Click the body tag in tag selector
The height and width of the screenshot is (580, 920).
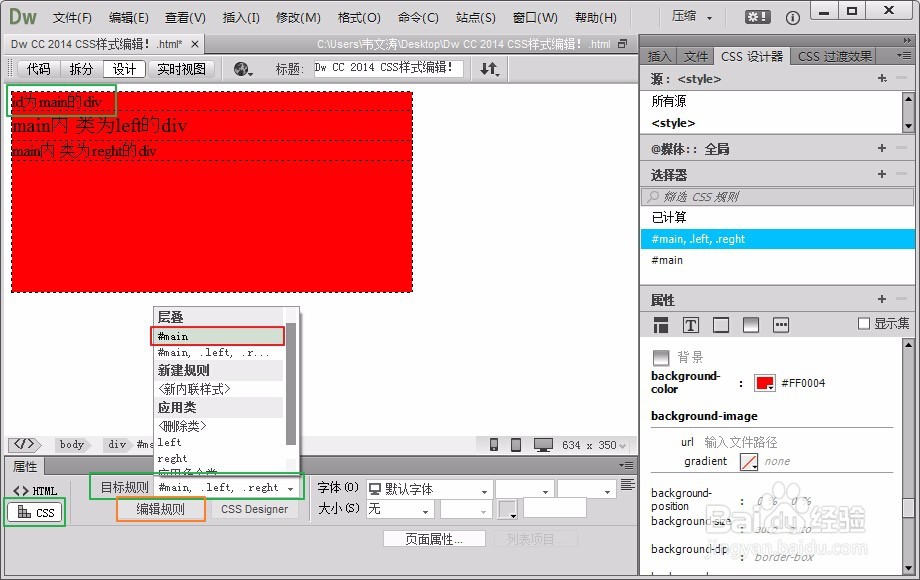tap(72, 445)
